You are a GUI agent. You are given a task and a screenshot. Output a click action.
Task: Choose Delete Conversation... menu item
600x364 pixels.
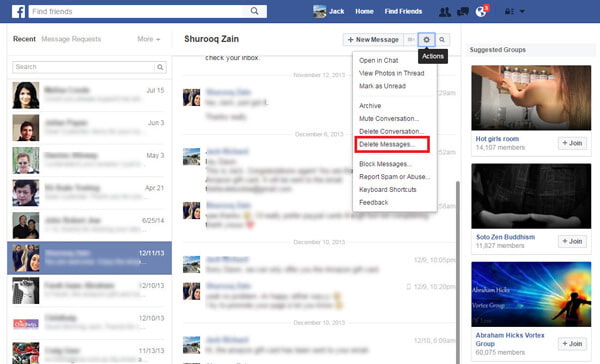click(x=391, y=131)
